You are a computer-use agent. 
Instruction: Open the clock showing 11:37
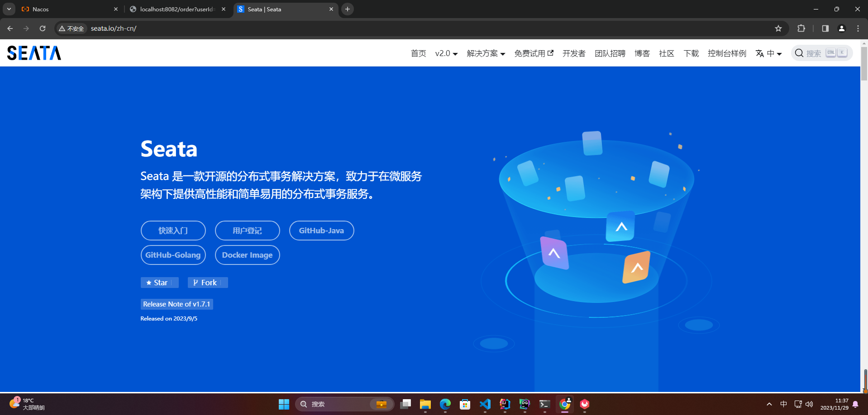point(835,404)
